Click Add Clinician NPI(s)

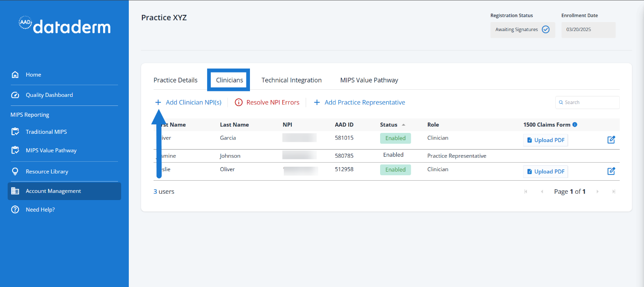(188, 102)
